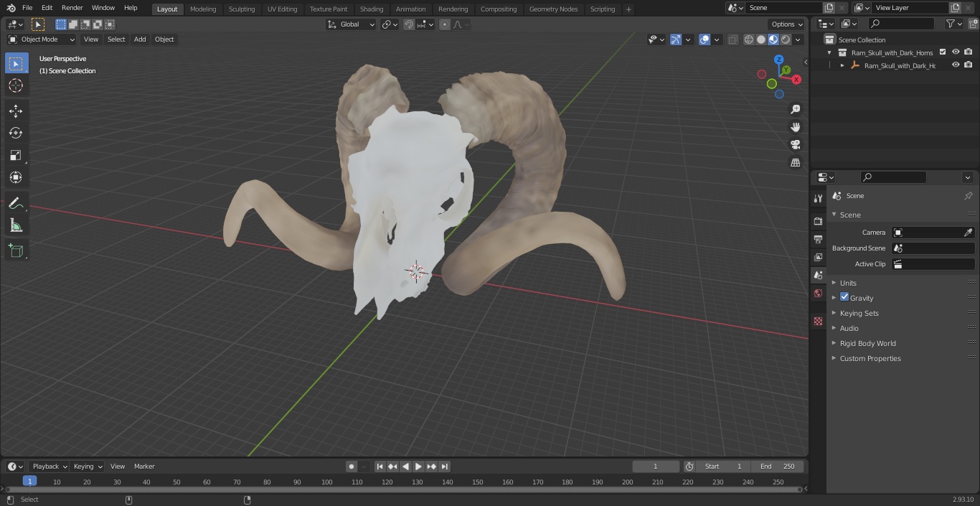Activate the Rotate tool
Image resolution: width=980 pixels, height=506 pixels.
[16, 133]
